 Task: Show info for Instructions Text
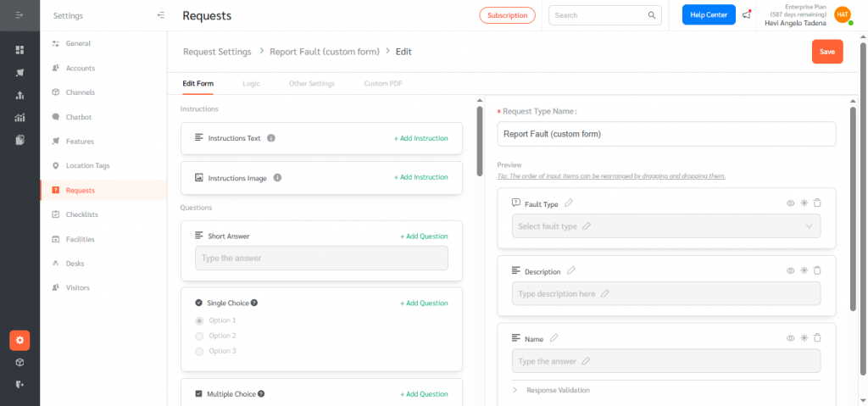[x=271, y=137]
